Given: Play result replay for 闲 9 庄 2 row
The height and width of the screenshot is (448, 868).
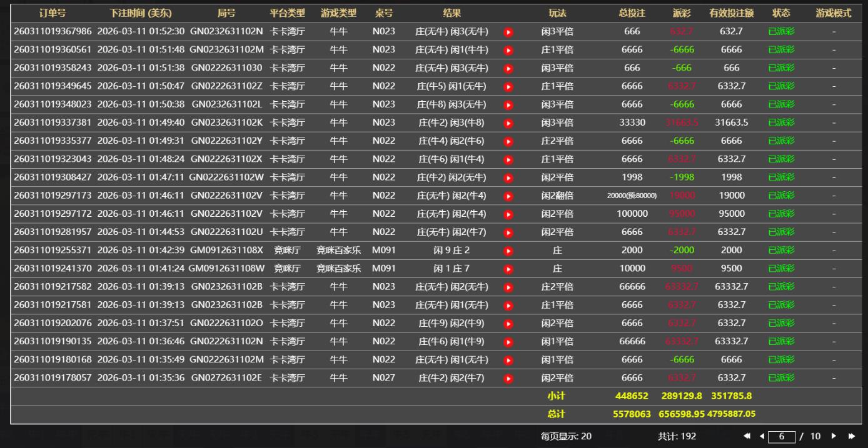Looking at the screenshot, I should (x=508, y=251).
